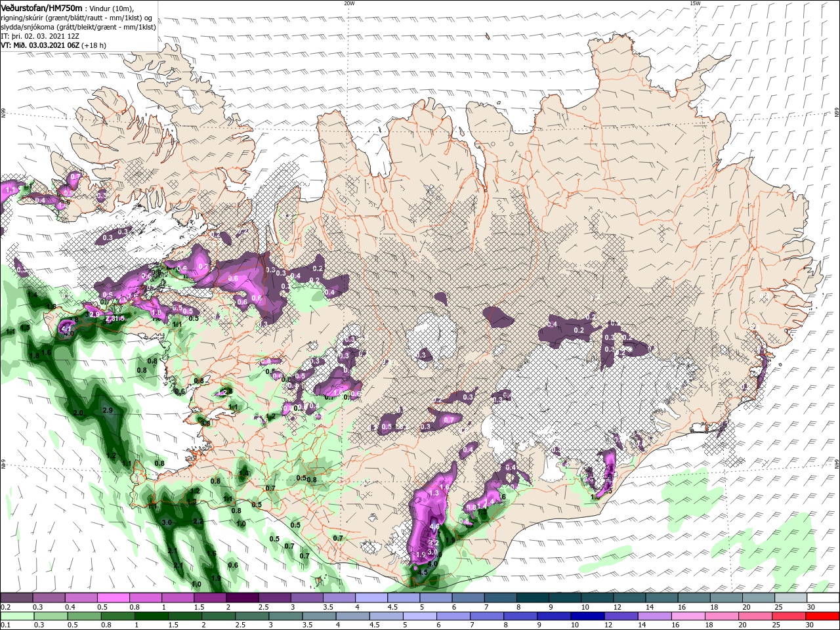The width and height of the screenshot is (840, 630).
Task: Pick the rain-scale swatch between 25 and 30
Action: click(x=788, y=616)
